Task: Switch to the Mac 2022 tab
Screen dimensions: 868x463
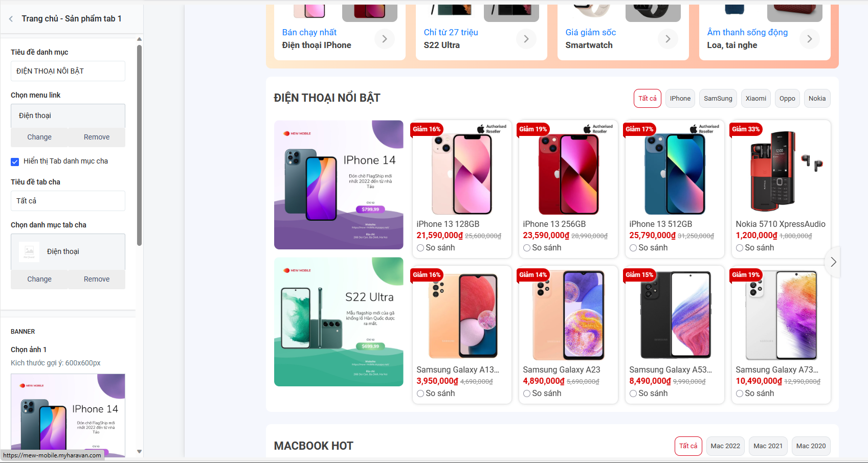Action: (x=725, y=446)
